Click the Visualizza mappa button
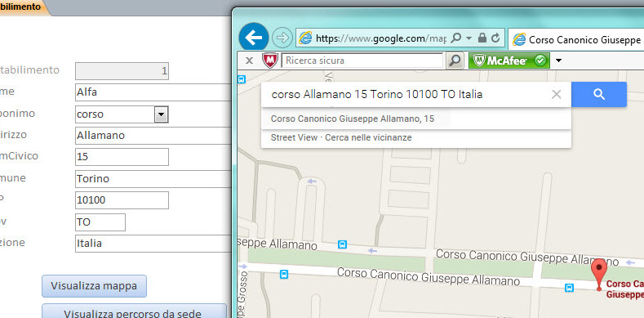 click(94, 286)
